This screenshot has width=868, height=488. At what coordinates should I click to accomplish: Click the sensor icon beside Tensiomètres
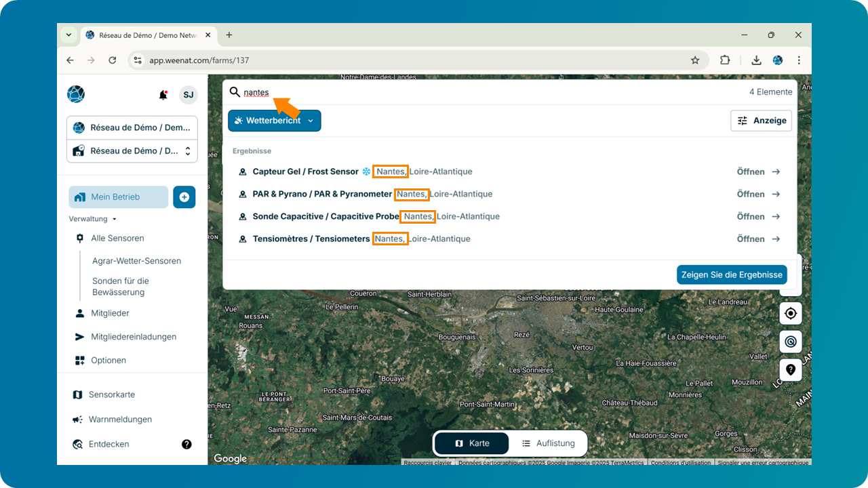tap(242, 239)
